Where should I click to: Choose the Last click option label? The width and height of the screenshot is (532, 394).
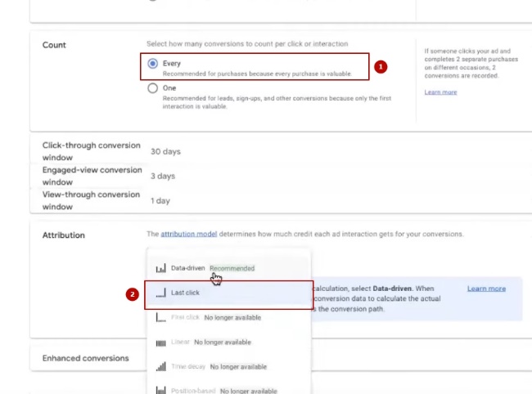(185, 293)
